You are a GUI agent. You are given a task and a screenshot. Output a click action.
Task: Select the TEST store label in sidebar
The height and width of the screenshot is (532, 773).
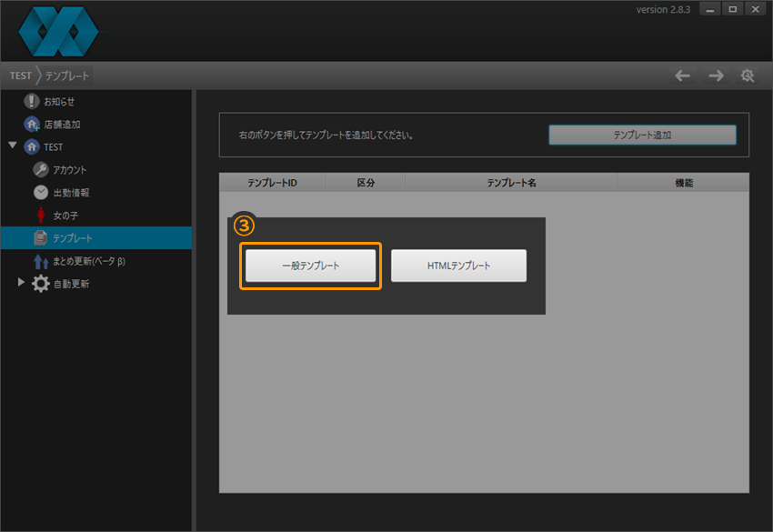tap(54, 147)
